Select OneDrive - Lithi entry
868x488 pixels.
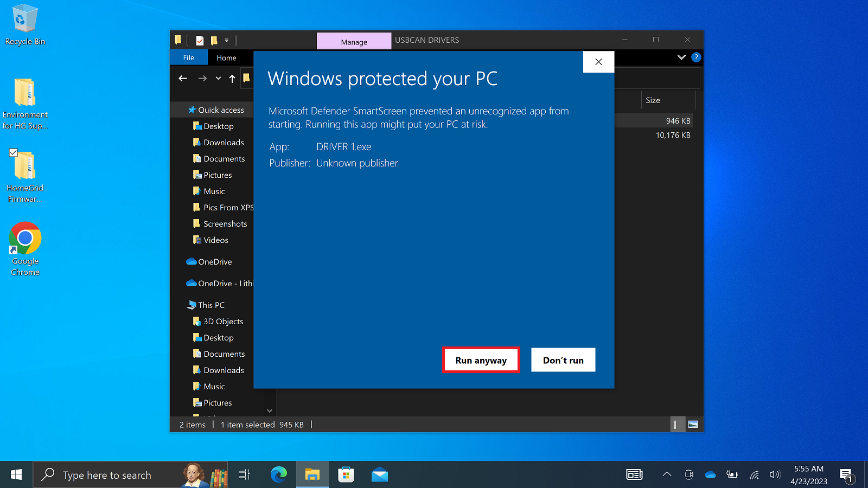coord(219,283)
